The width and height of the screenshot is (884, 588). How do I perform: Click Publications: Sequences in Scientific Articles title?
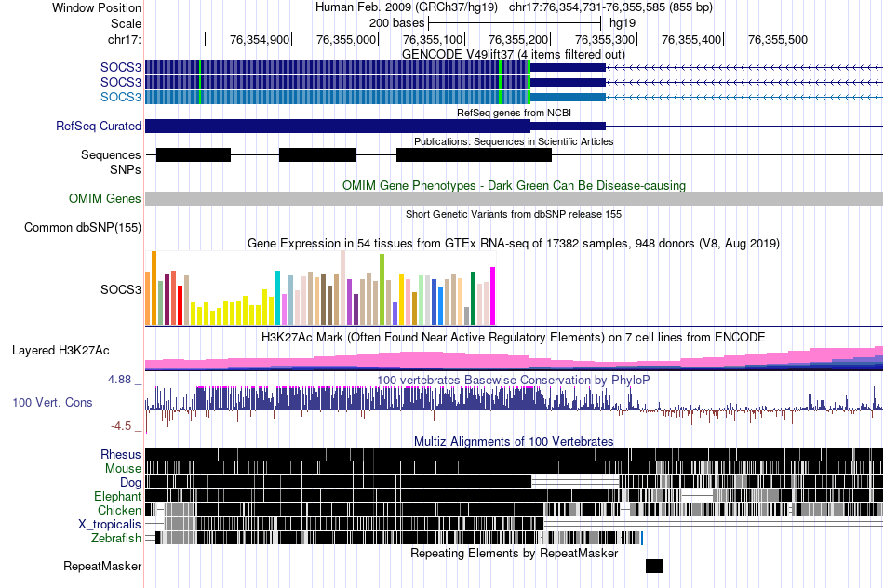(514, 141)
